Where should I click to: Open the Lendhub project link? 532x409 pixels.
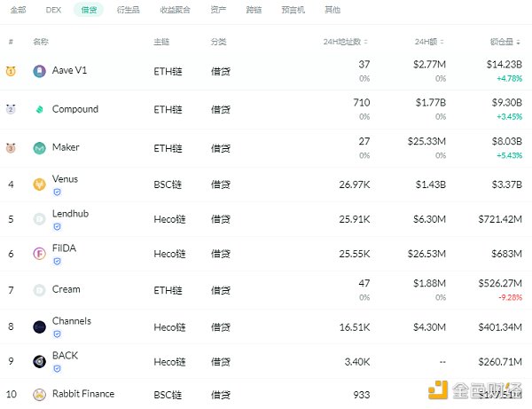click(70, 214)
